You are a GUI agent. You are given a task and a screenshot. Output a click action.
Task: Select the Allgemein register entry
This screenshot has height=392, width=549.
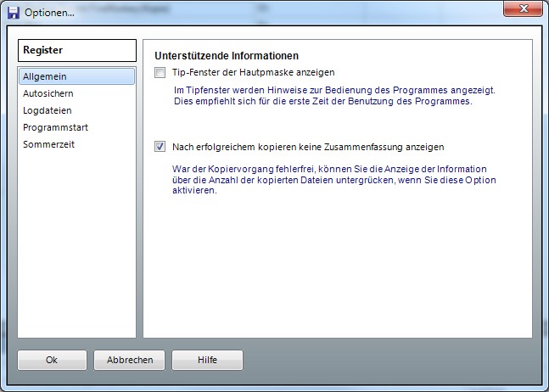76,76
